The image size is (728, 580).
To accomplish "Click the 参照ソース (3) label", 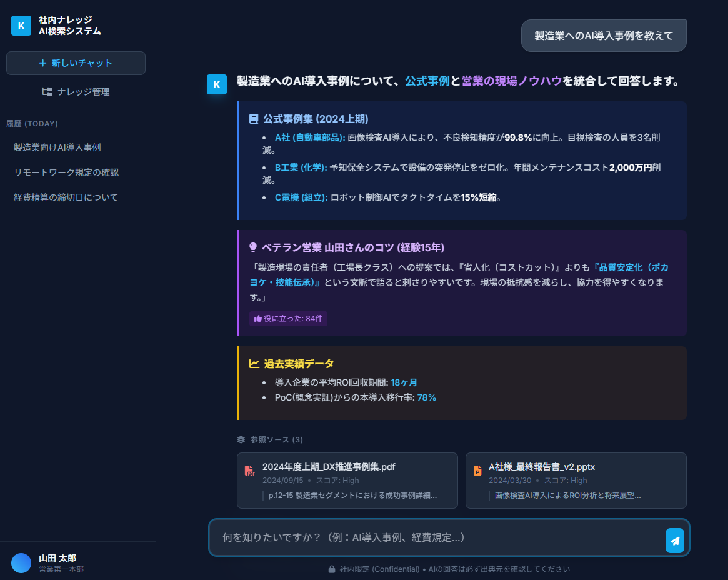I will pyautogui.click(x=277, y=440).
